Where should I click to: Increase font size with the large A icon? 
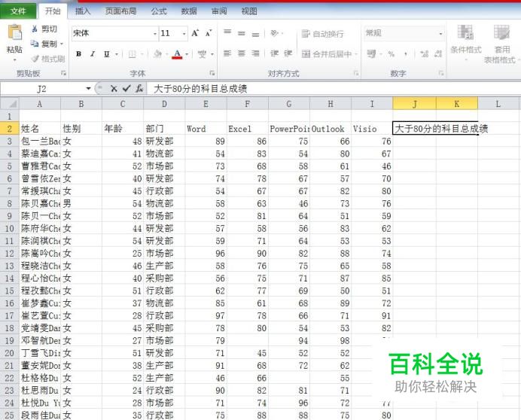[195, 33]
